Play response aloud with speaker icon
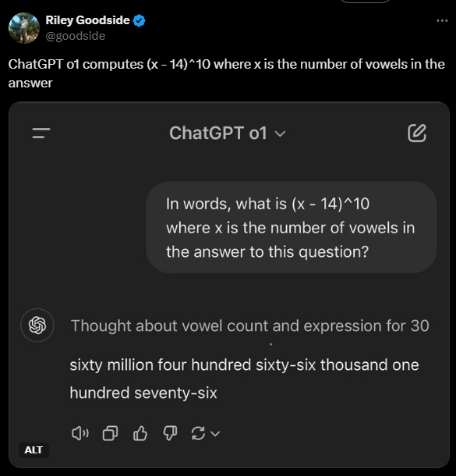Image resolution: width=456 pixels, height=476 pixels. click(x=80, y=433)
